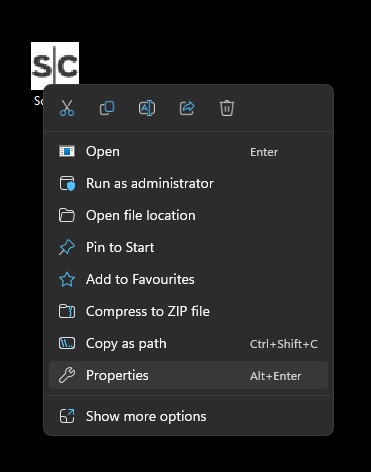Screen dimensions: 371x472
Task: Select Compress to ZIP file
Action: (x=188, y=312)
